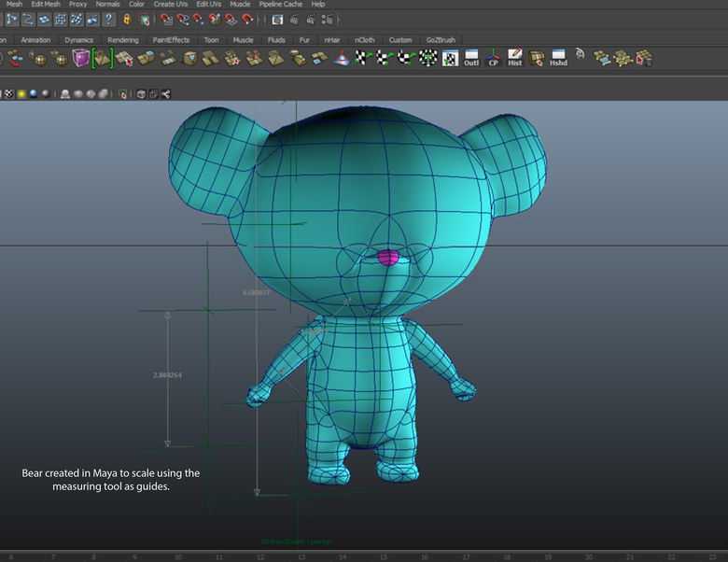Open the UV texture editor shelf icon

[x=450, y=59]
